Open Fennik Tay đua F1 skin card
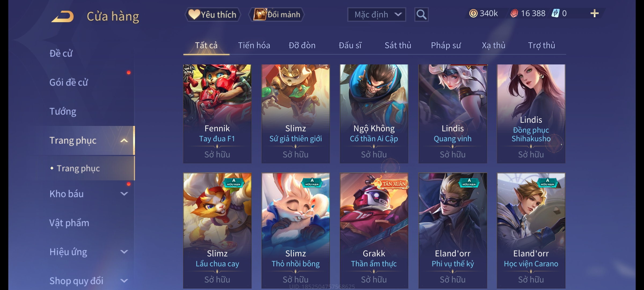644x290 pixels. (x=217, y=114)
